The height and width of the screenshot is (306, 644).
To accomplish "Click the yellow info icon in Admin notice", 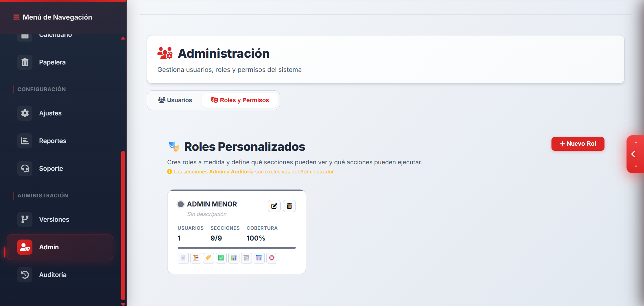I will point(170,172).
